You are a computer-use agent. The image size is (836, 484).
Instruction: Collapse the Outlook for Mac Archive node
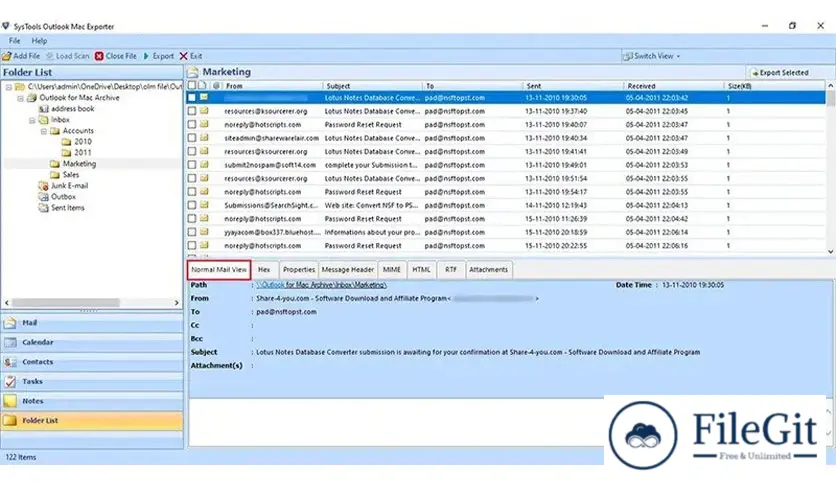[20, 98]
